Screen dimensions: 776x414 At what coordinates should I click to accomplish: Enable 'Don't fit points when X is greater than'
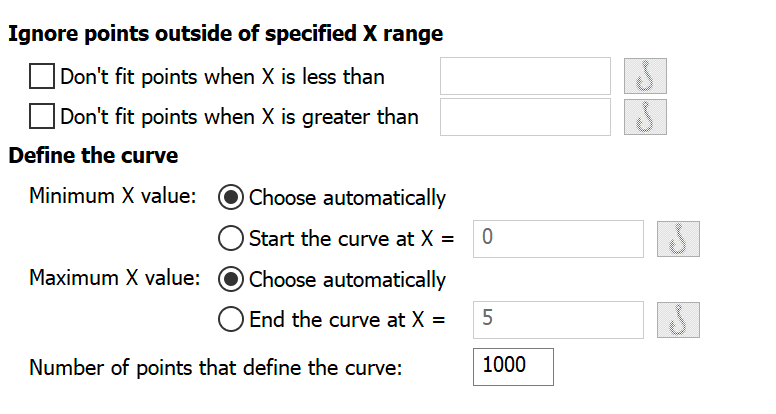pyautogui.click(x=42, y=117)
